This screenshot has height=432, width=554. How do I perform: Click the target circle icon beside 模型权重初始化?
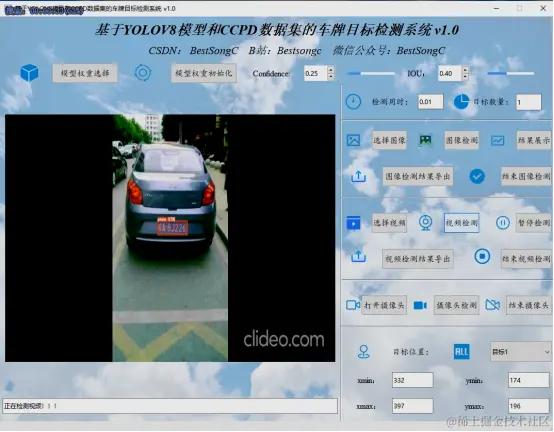[x=143, y=73]
